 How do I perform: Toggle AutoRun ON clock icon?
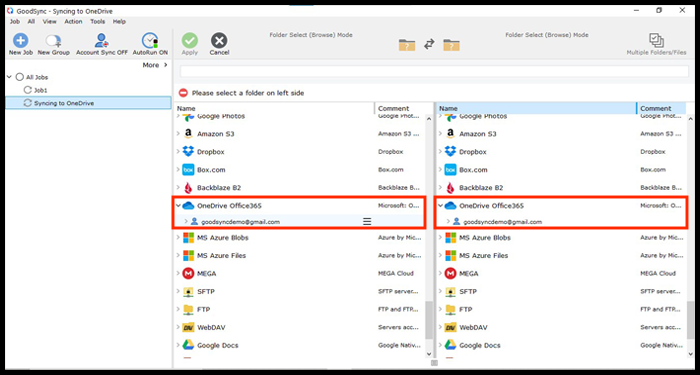pos(150,41)
